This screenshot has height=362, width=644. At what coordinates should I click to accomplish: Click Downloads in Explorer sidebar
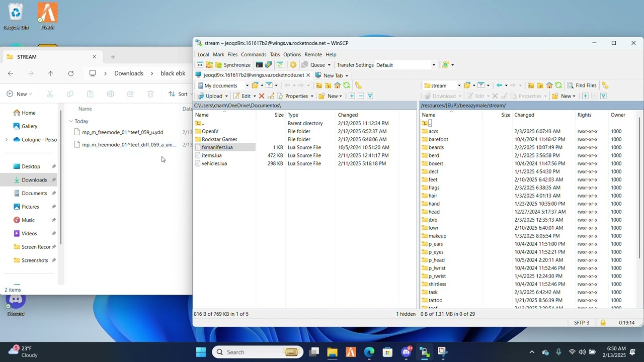click(34, 180)
